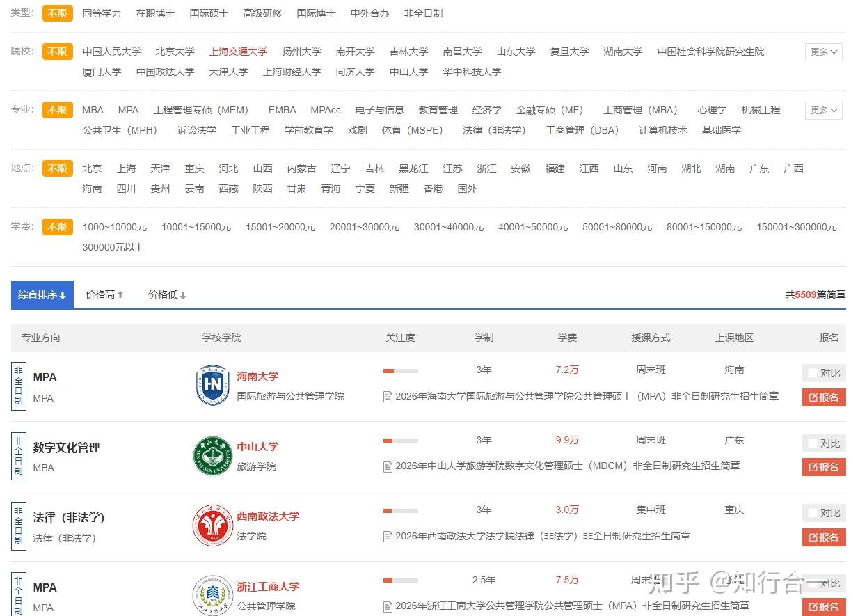Image resolution: width=851 pixels, height=616 pixels.
Task: Tick the 对比 checkbox for 海南大学
Action: point(813,373)
